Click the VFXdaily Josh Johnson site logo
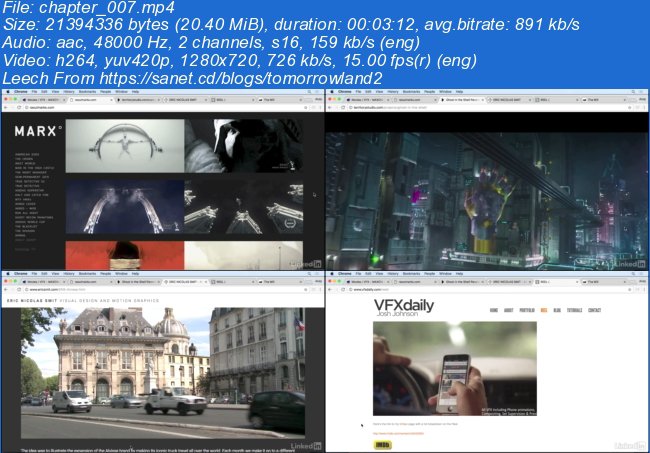Viewport: 650px width, 453px height. [404, 308]
